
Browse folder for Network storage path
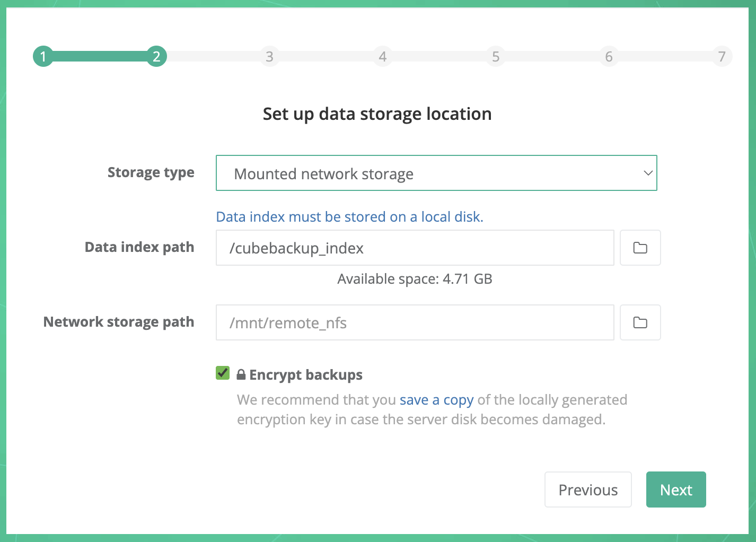tap(640, 322)
